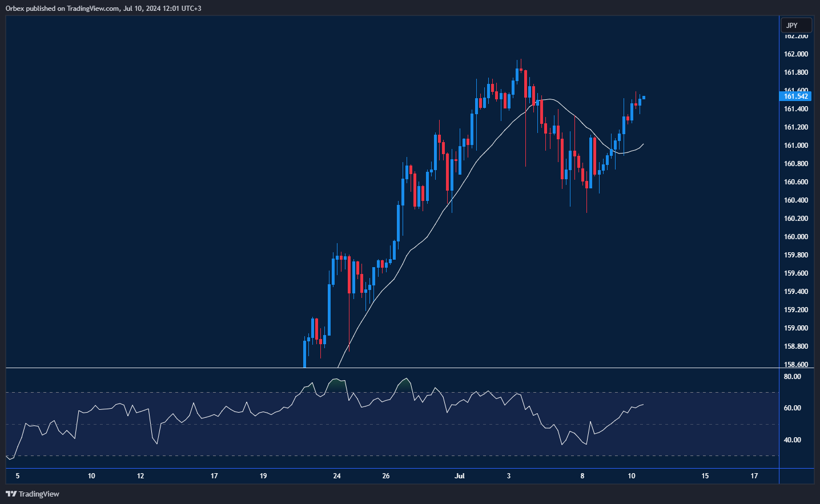Select the 159.000 price axis label

click(796, 328)
